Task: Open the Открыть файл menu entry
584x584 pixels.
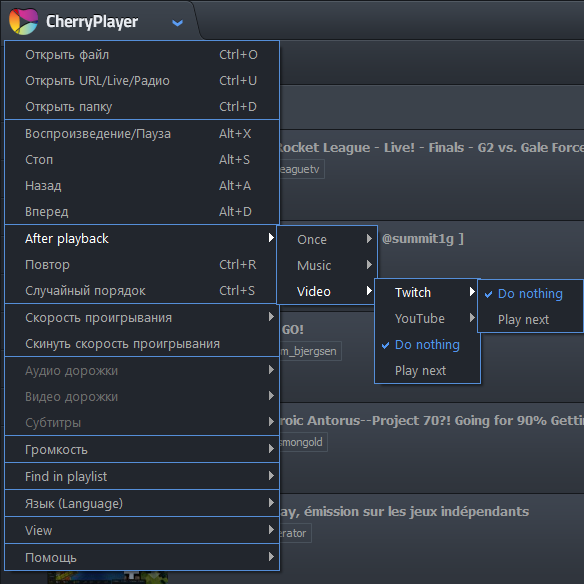Action: click(x=142, y=55)
